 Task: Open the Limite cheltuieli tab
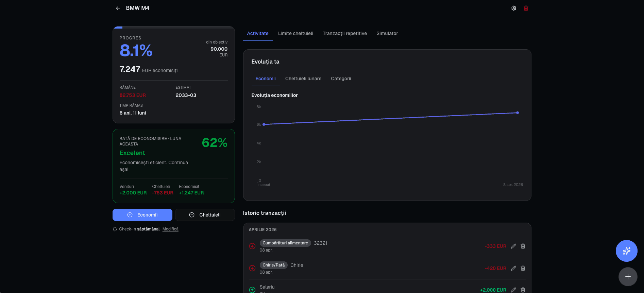[295, 33]
